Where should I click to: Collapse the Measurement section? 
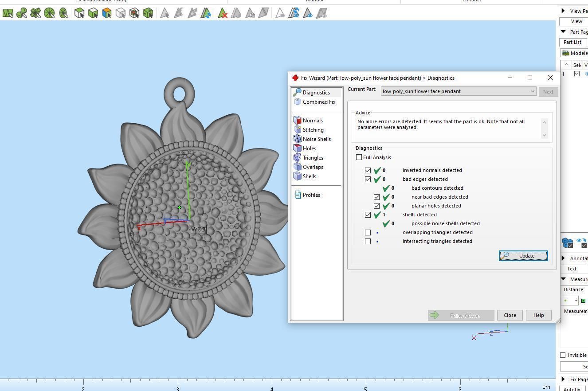point(563,279)
